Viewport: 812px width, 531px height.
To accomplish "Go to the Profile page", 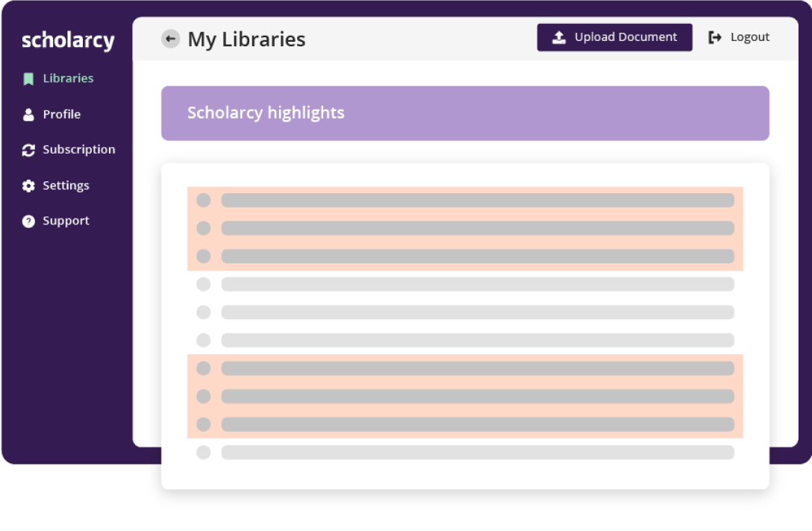I will point(61,114).
